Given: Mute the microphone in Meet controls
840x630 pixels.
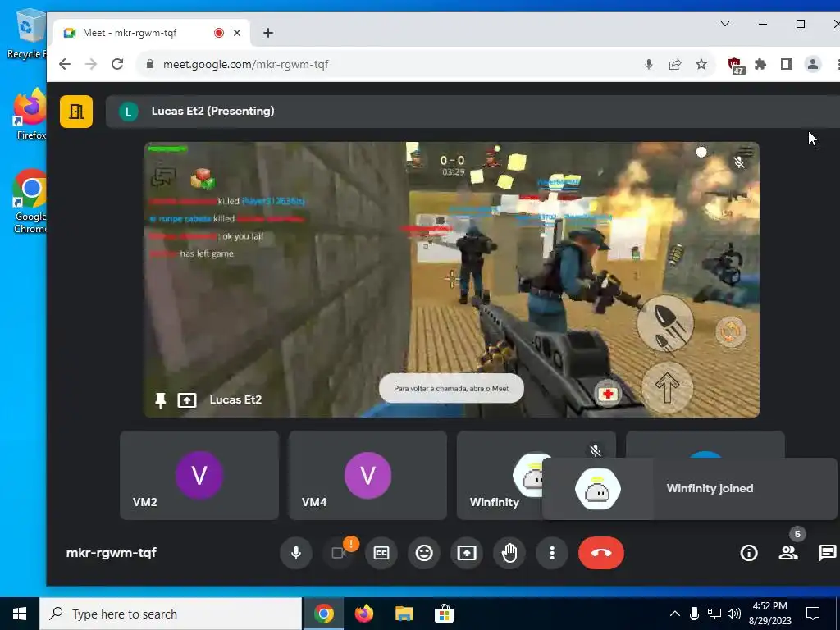Looking at the screenshot, I should click(x=295, y=553).
